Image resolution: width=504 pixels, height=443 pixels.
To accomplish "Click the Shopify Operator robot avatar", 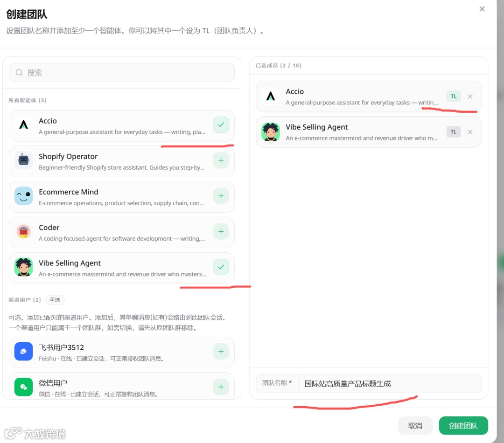I will tap(23, 160).
